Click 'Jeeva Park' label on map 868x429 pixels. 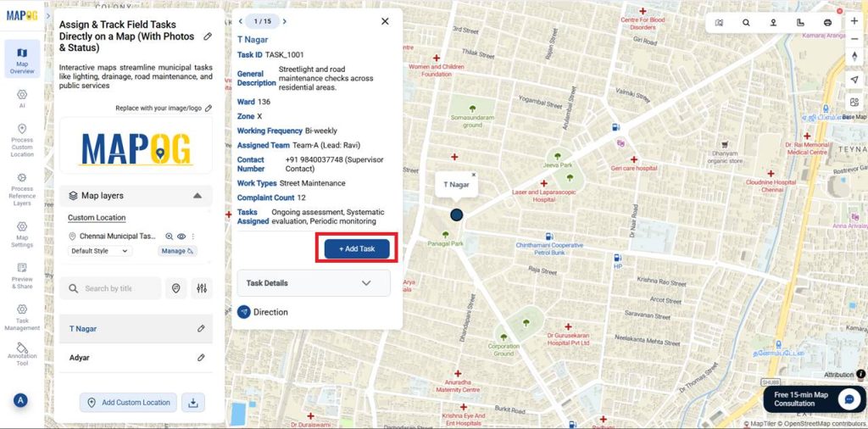coord(558,165)
